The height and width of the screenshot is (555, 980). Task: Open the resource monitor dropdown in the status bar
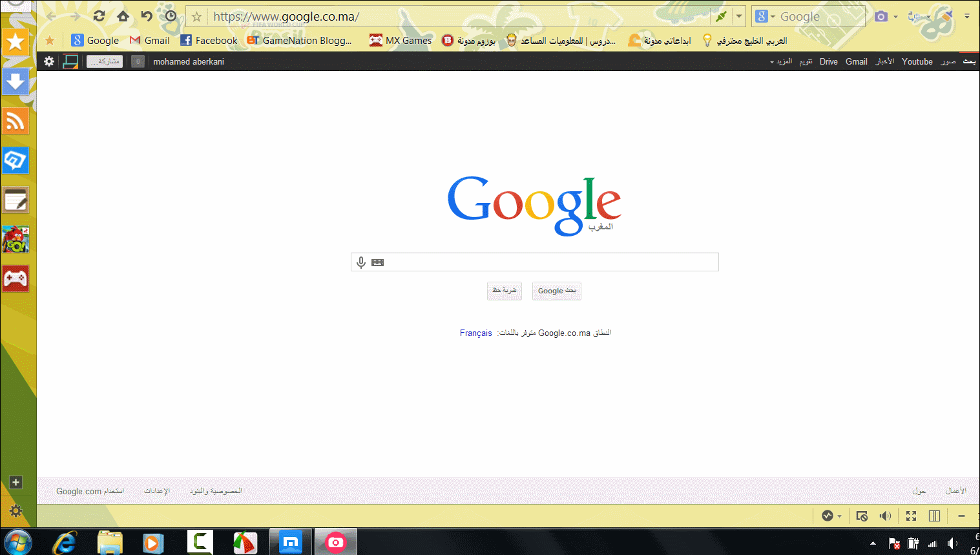(x=839, y=516)
